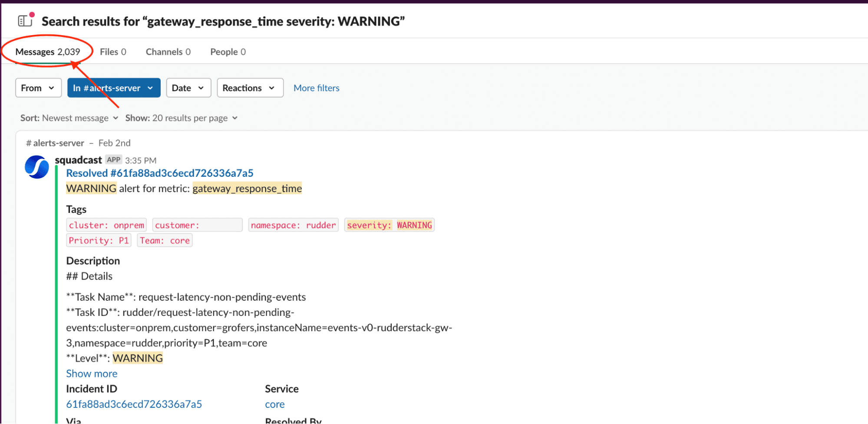Select the highlighted gateway_response_time metric text

247,189
